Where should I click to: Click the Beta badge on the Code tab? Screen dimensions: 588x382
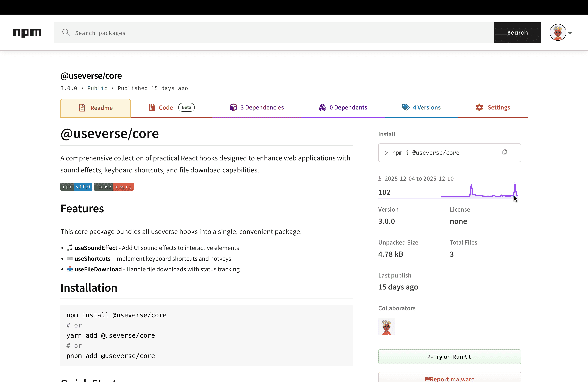tap(186, 107)
